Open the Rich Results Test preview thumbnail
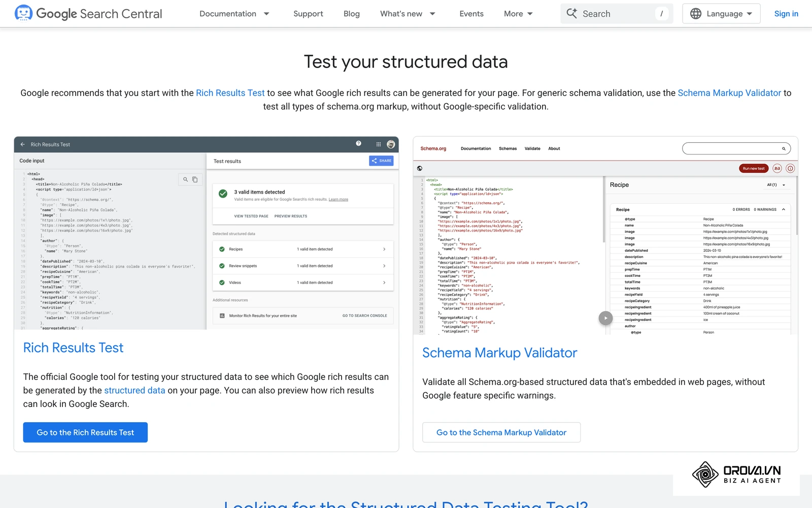 (206, 233)
